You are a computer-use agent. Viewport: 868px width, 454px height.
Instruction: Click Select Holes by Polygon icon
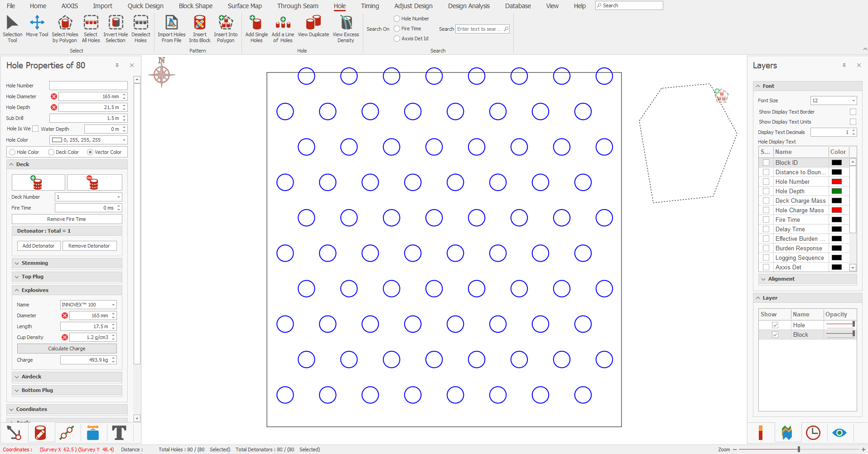[65, 23]
